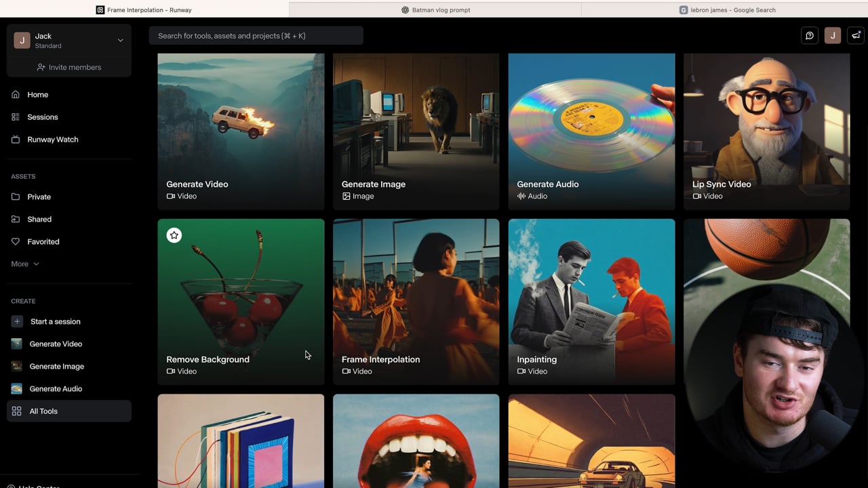Select Generate Video in the Create sidebar
Viewport: 868px width, 488px height.
(x=69, y=344)
